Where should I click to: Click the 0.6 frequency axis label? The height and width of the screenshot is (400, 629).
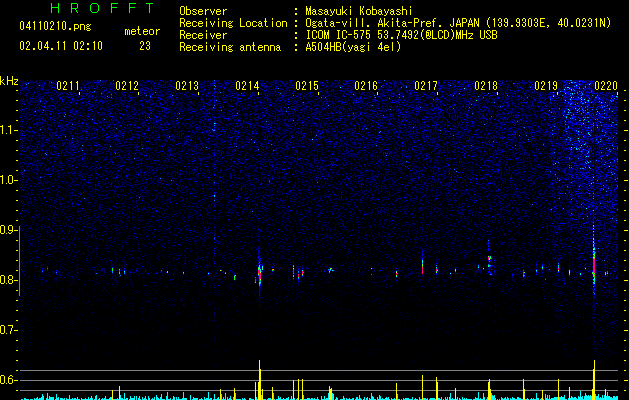point(9,380)
